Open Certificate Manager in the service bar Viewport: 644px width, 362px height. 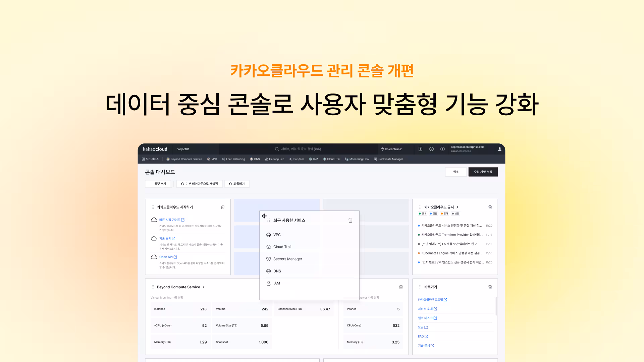pos(388,159)
